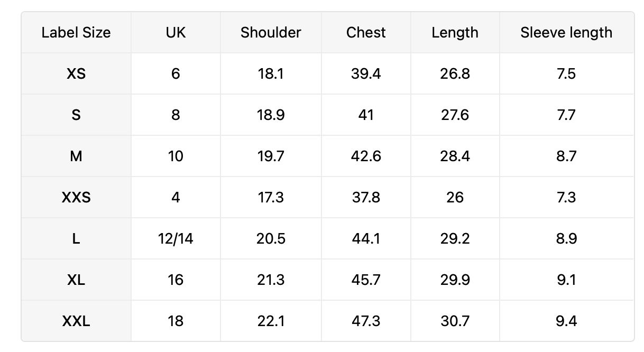Select the 12/14 UK size cell

pos(176,238)
